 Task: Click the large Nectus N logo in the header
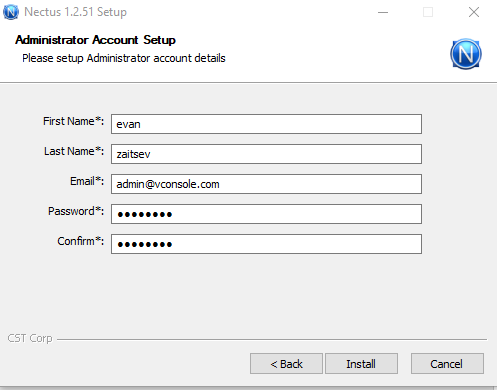coord(466,54)
